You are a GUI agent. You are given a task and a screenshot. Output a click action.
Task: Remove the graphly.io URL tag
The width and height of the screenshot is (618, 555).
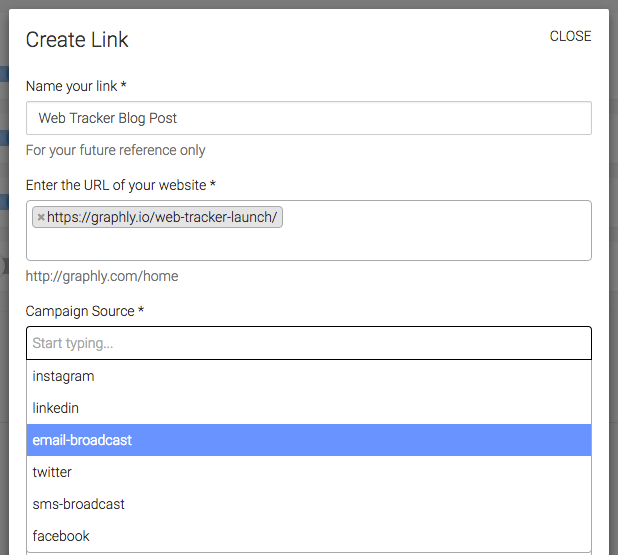(x=41, y=217)
